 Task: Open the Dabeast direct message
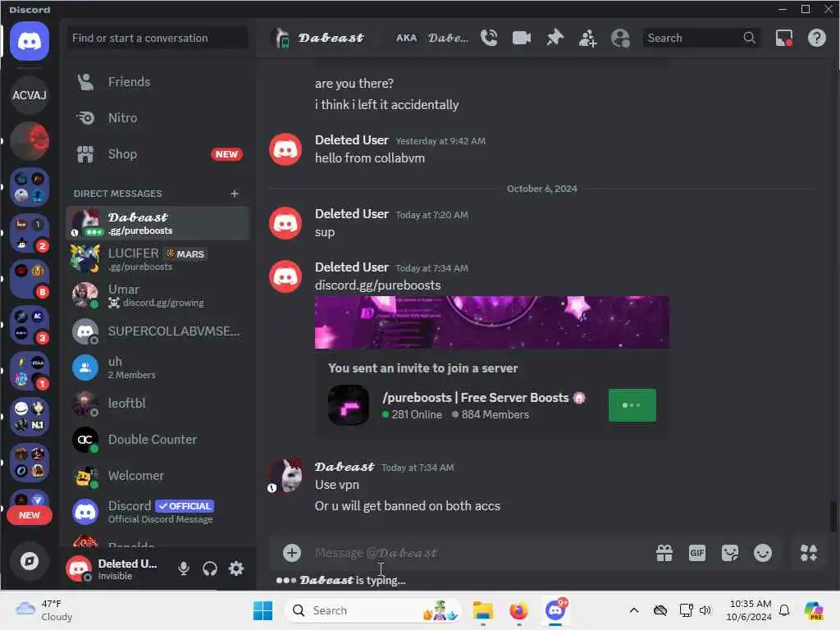click(157, 223)
